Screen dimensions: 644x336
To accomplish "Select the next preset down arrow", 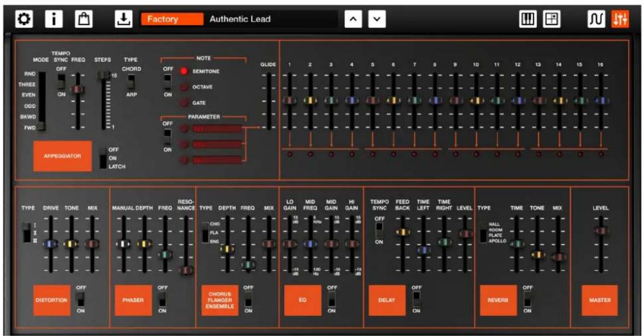I will tap(377, 19).
